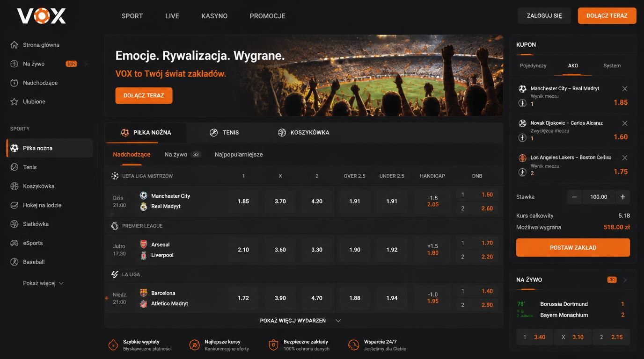Open Strona główna home icon

(15, 45)
